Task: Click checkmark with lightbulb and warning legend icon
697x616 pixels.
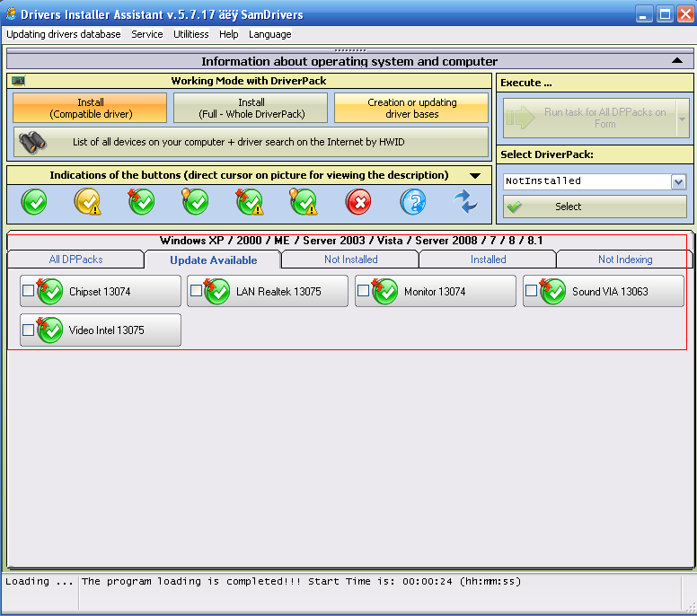Action: (x=304, y=202)
